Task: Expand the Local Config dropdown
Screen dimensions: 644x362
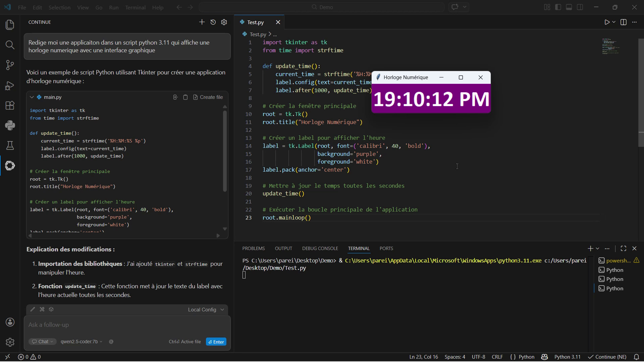Action: (x=206, y=309)
